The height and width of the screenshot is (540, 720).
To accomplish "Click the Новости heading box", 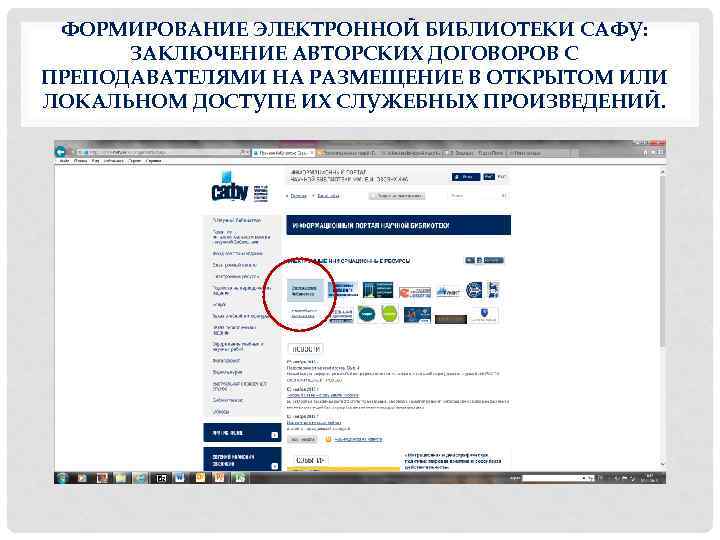I will click(x=305, y=349).
